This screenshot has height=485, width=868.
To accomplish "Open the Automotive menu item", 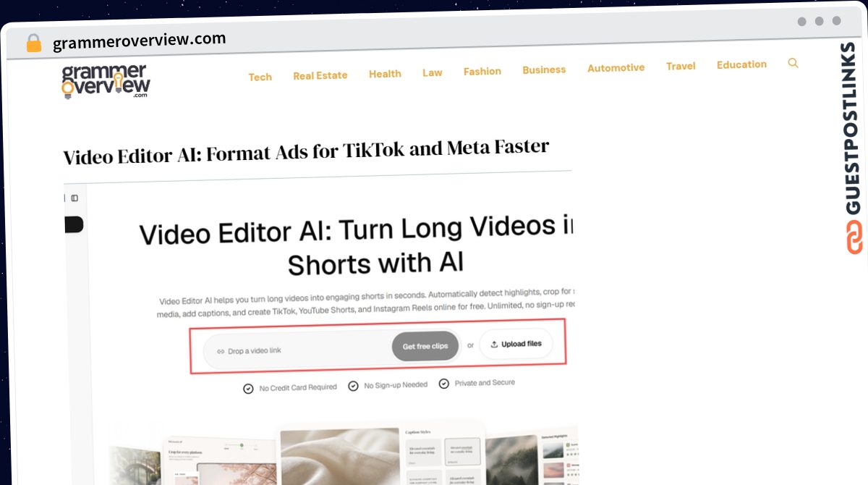I will point(616,67).
